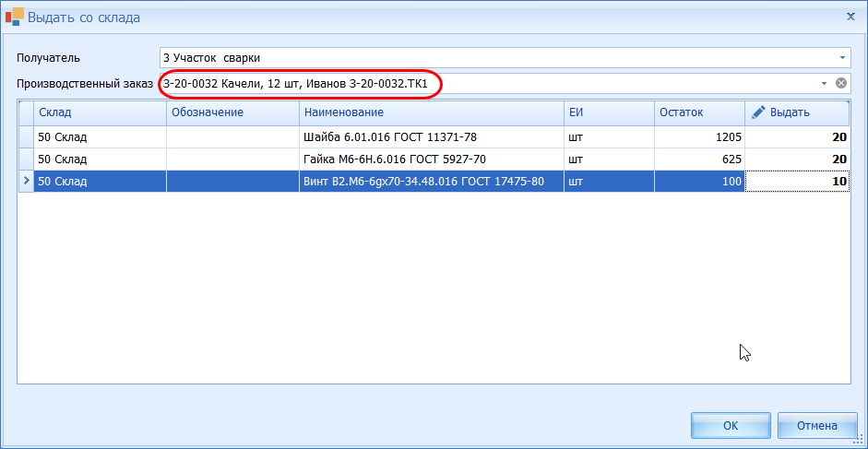Sort by Наименование column header
868x449 pixels.
click(431, 112)
